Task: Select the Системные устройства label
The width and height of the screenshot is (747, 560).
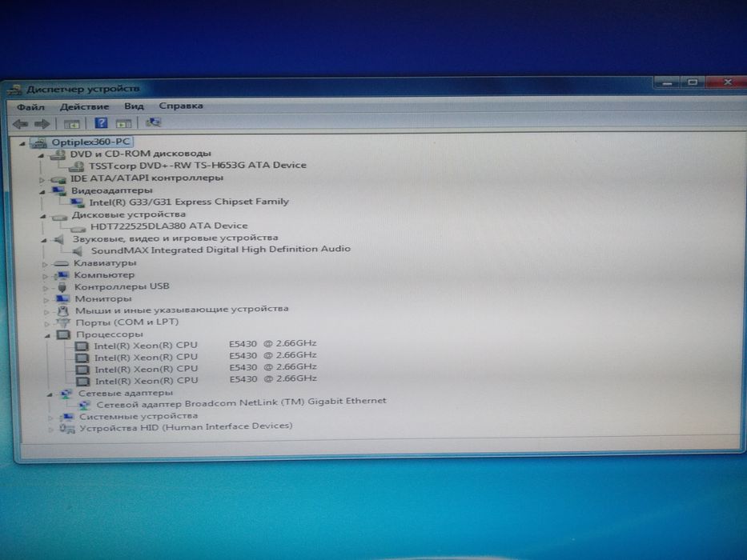Action: coord(139,416)
